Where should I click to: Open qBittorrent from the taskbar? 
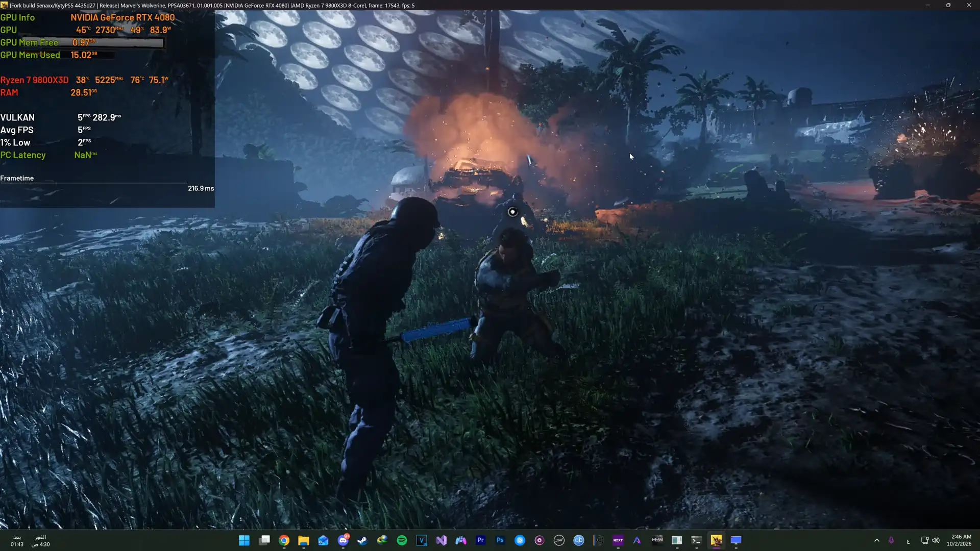(578, 540)
